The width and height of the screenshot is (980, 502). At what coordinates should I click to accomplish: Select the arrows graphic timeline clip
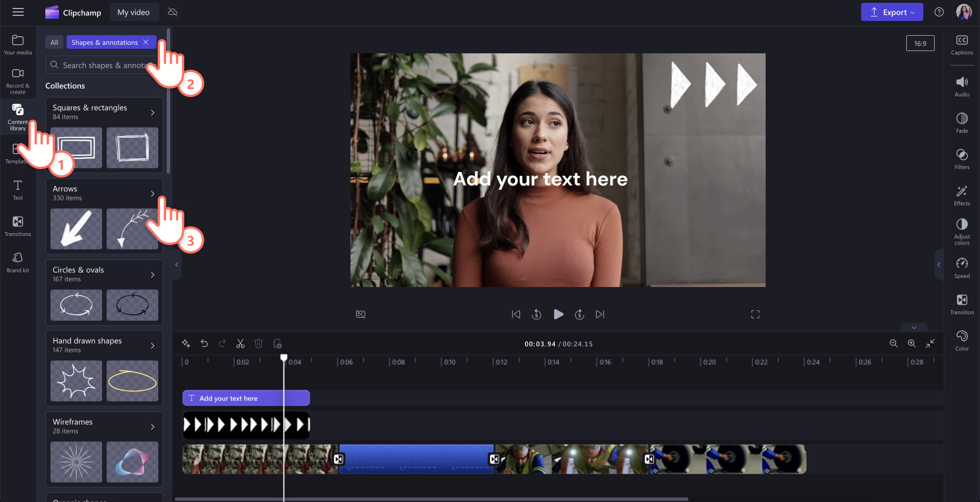pyautogui.click(x=246, y=425)
